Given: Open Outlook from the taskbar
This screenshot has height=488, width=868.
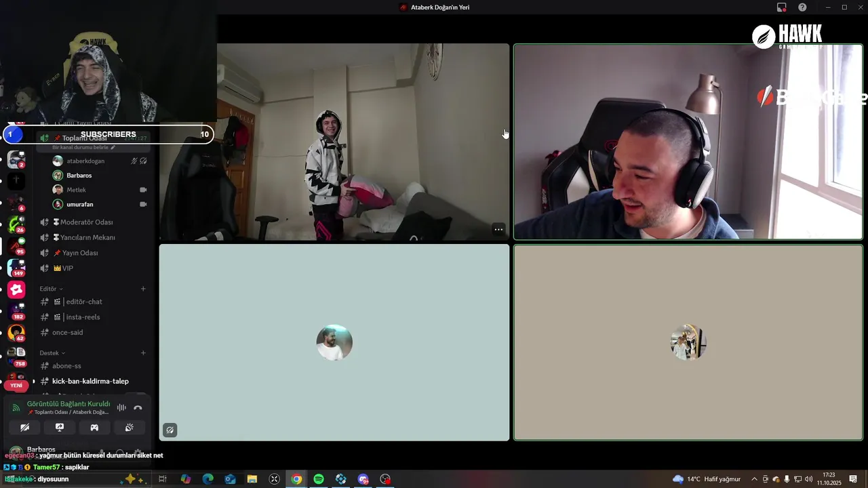Looking at the screenshot, I should [231, 479].
